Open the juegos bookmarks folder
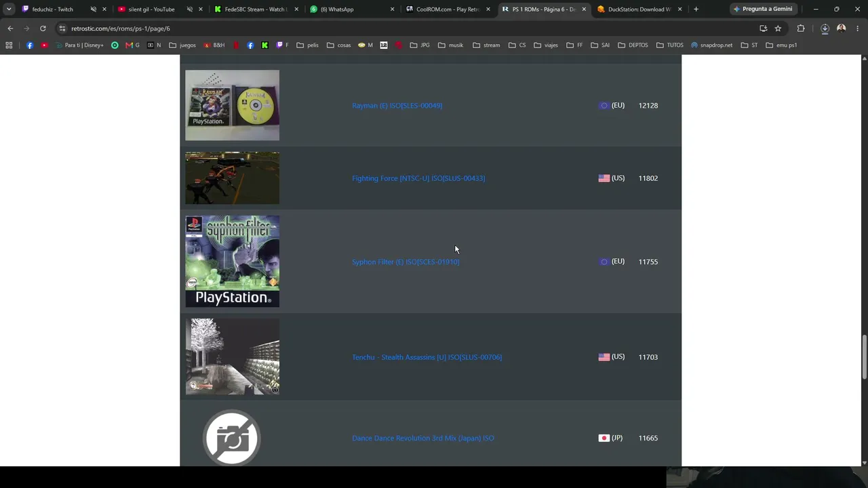Viewport: 868px width, 488px height. pos(182,45)
